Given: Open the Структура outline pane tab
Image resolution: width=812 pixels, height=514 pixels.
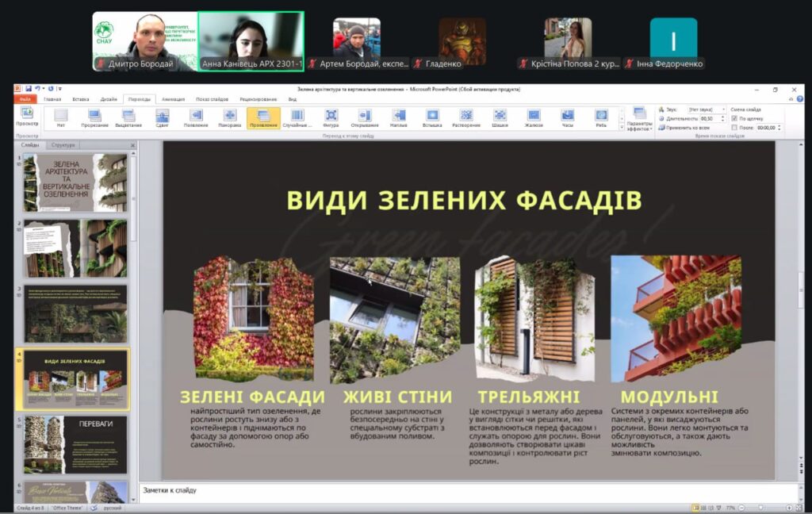Looking at the screenshot, I should 63,145.
